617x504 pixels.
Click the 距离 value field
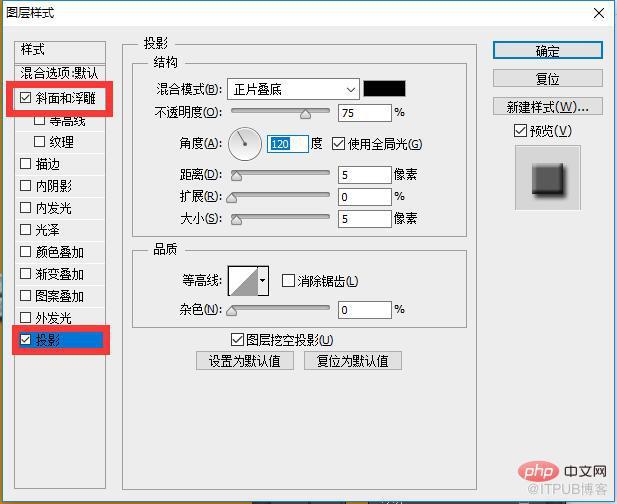[365, 175]
